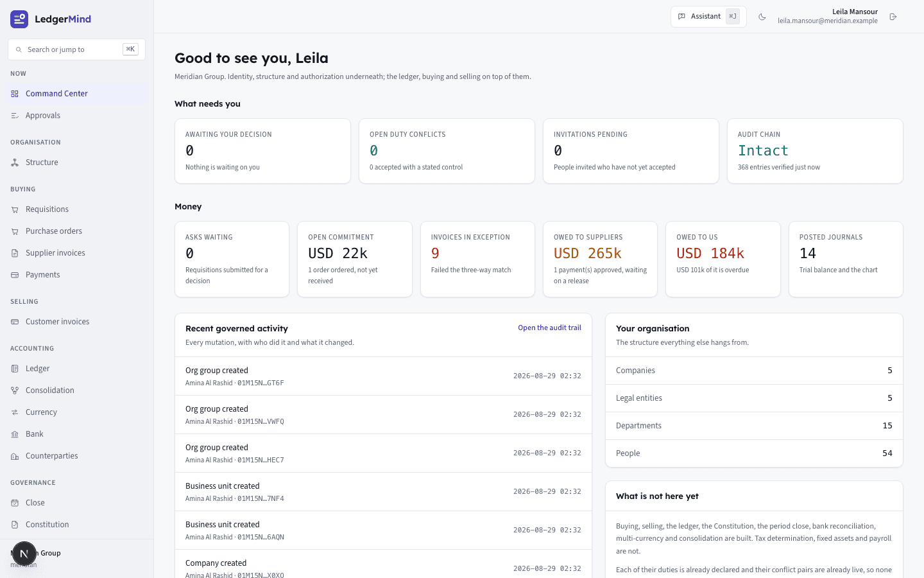Click the Constitution document icon

pyautogui.click(x=15, y=525)
